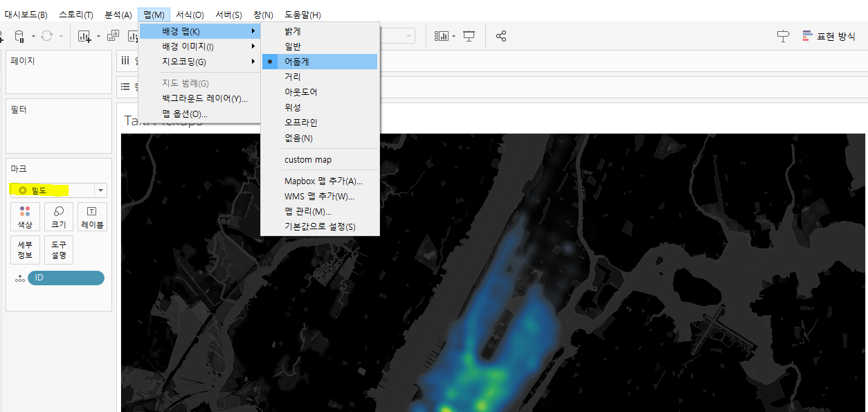Expand the 배경 맵(K) submenu
This screenshot has height=412, width=868.
click(199, 31)
